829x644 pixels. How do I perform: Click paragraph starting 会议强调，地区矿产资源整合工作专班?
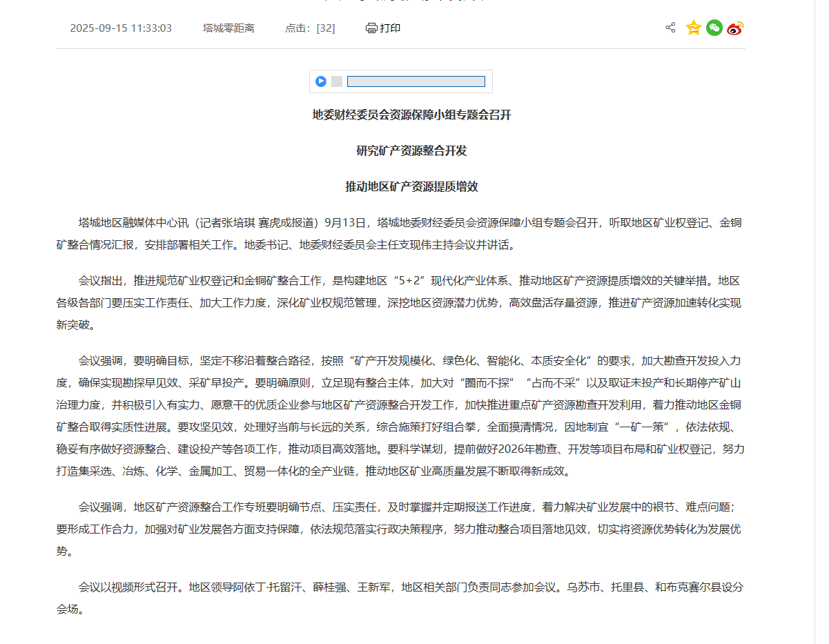tap(400, 529)
